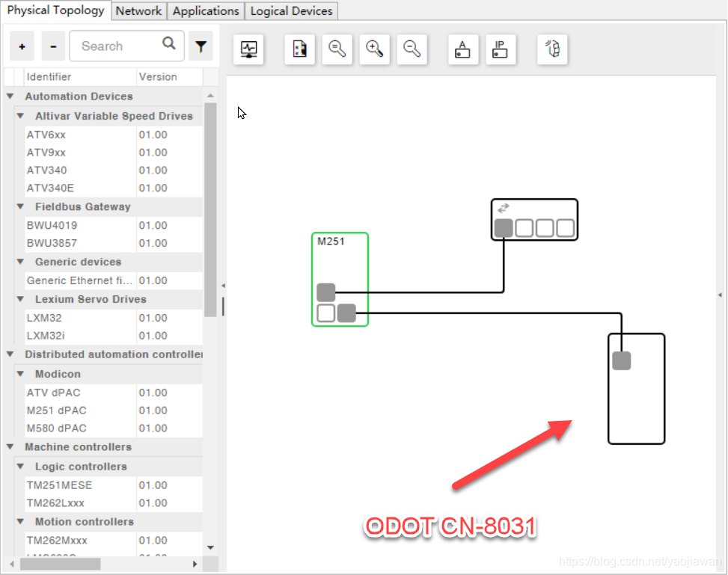The width and height of the screenshot is (728, 575).
Task: Select ATV340E in the catalog
Action: [113, 188]
